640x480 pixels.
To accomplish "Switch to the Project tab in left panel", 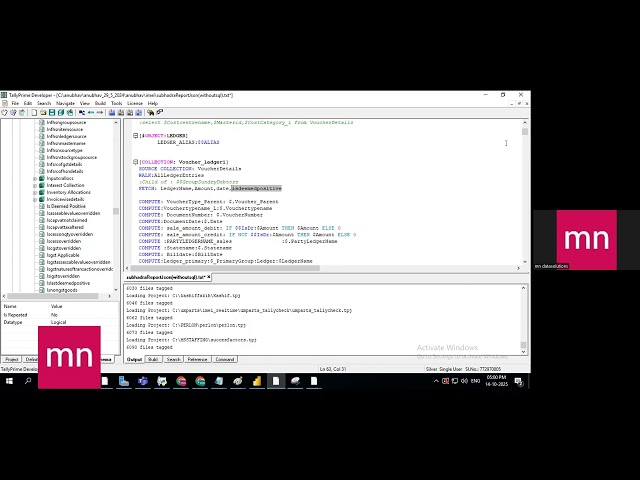I will [11, 360].
